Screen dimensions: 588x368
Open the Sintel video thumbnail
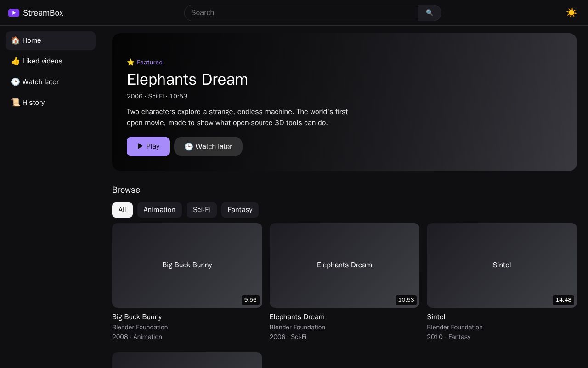(502, 265)
